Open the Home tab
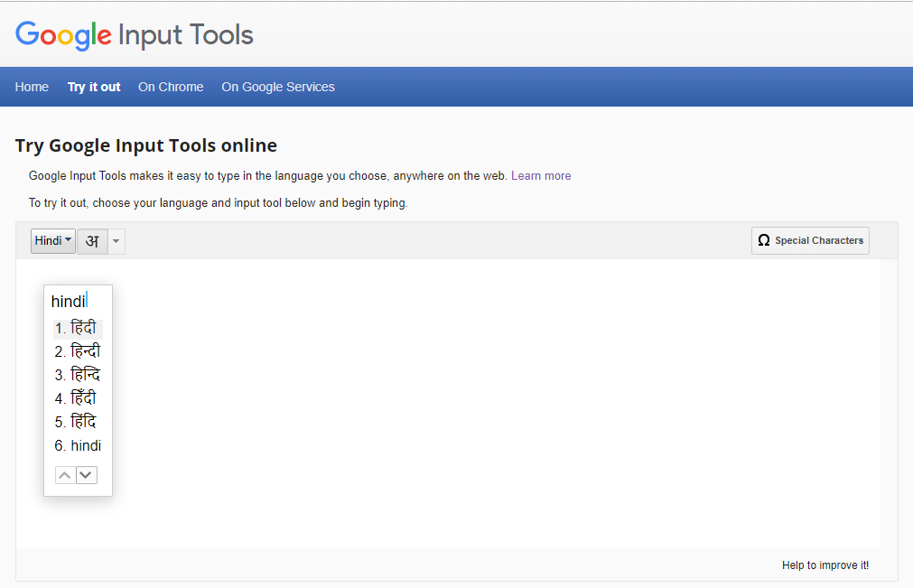Viewport: 913px width, 588px height. [32, 87]
